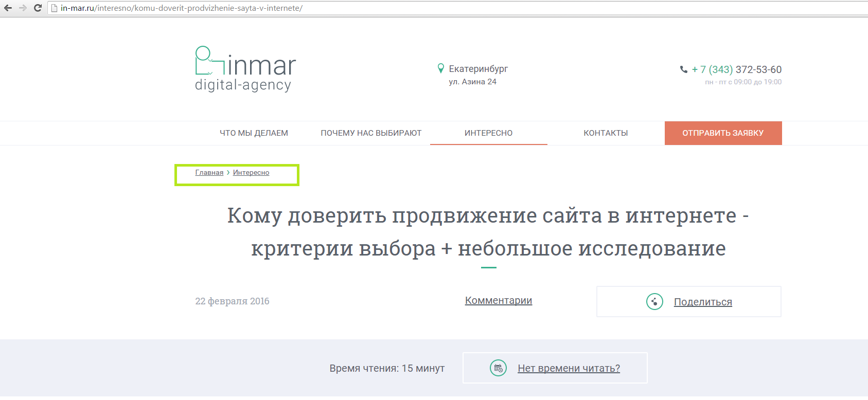The image size is (868, 400).
Task: Click the date '22 февраля 2016'
Action: pyautogui.click(x=232, y=301)
